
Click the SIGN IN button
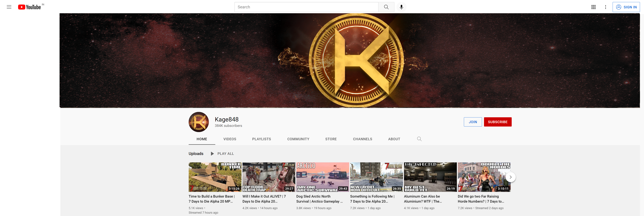[626, 7]
